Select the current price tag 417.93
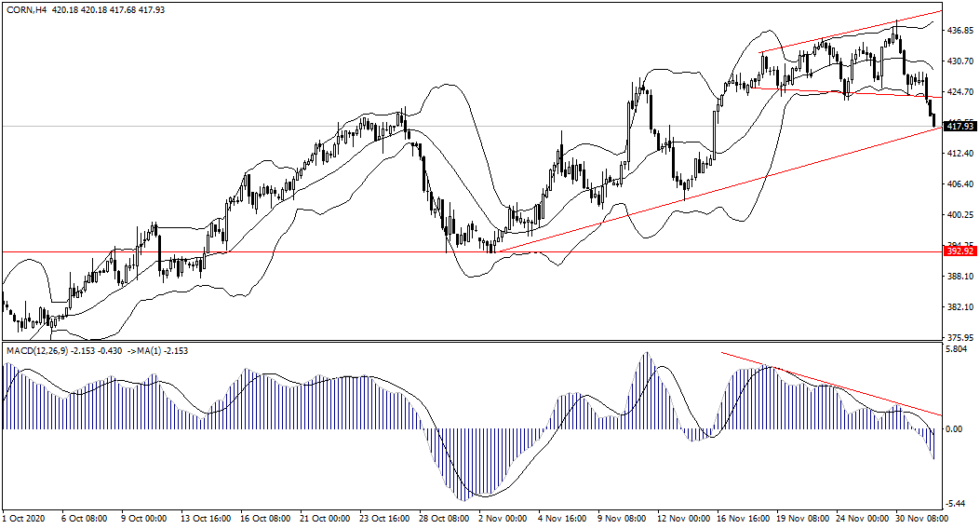This screenshot has width=980, height=529. 959,127
